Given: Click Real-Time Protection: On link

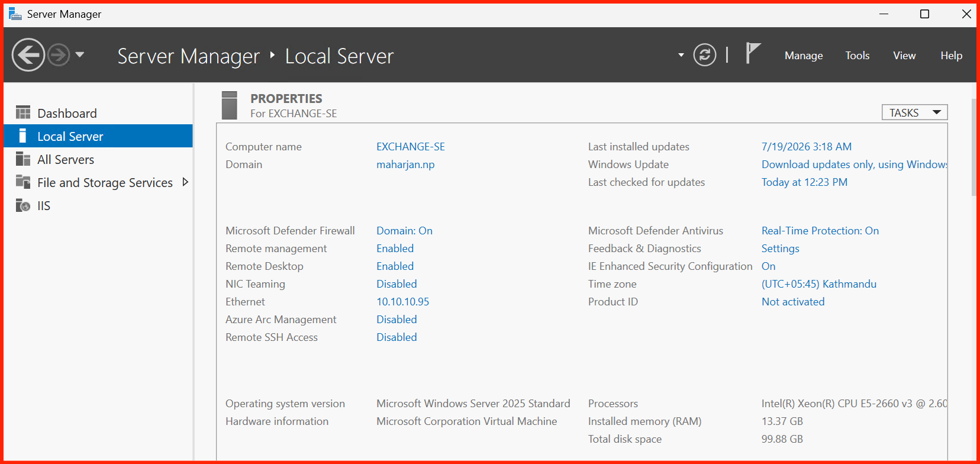Looking at the screenshot, I should [x=820, y=231].
